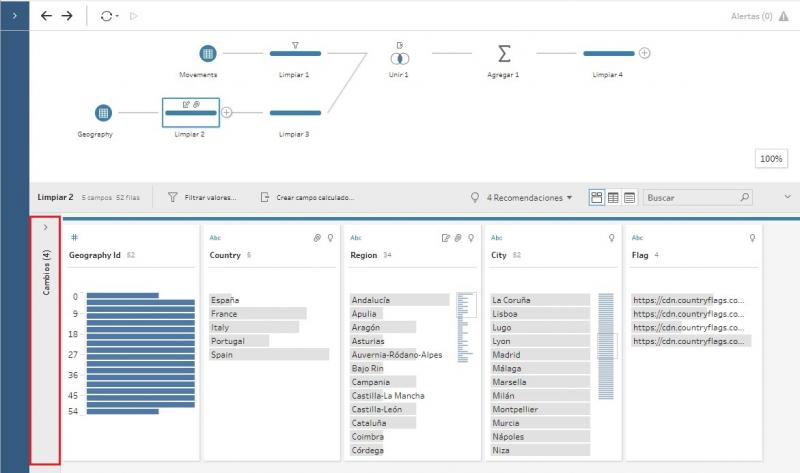Switch to list view

point(630,198)
